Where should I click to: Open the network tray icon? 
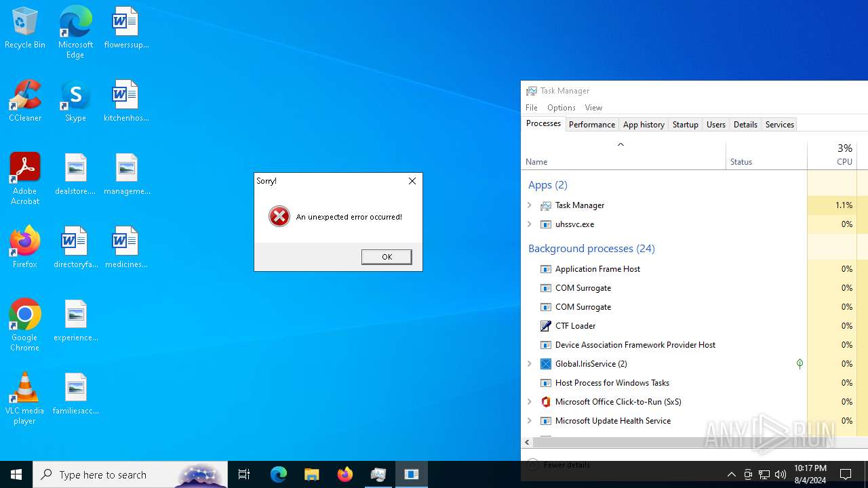coord(764,474)
